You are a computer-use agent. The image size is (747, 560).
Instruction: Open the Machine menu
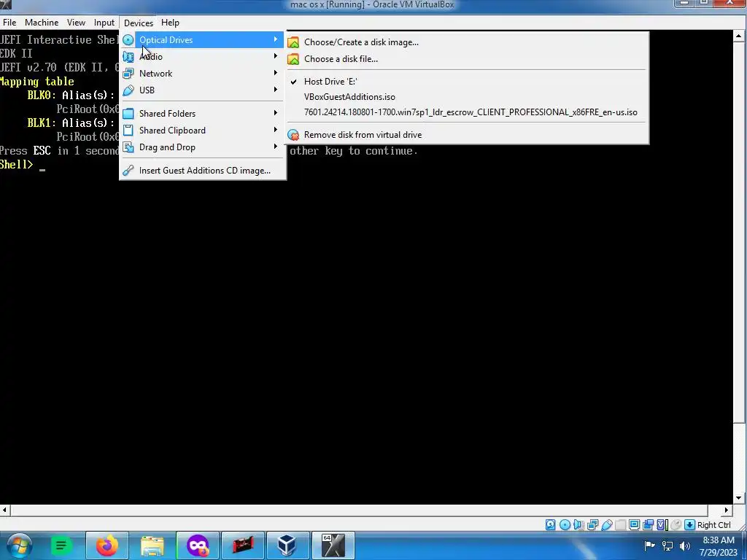pyautogui.click(x=42, y=23)
